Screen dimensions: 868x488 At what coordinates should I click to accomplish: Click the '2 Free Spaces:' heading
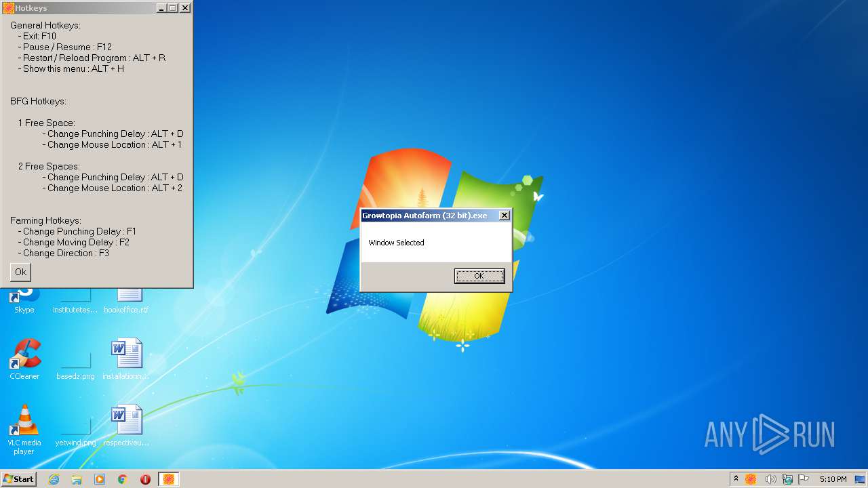coord(49,166)
